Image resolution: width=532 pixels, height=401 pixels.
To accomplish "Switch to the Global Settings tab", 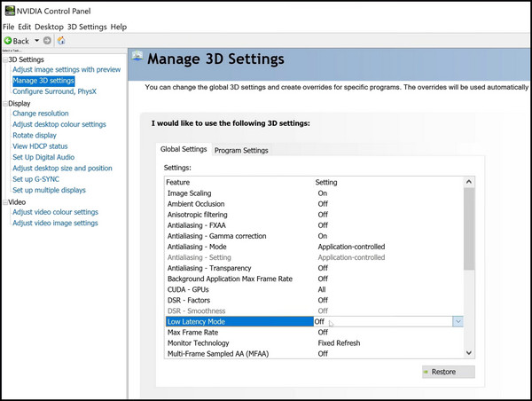I will (184, 149).
